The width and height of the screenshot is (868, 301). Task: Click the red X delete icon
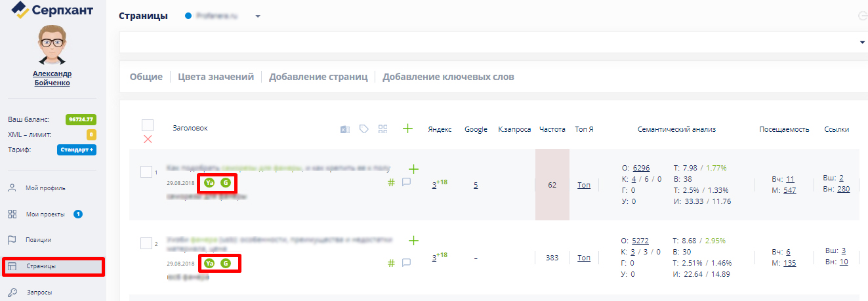148,139
